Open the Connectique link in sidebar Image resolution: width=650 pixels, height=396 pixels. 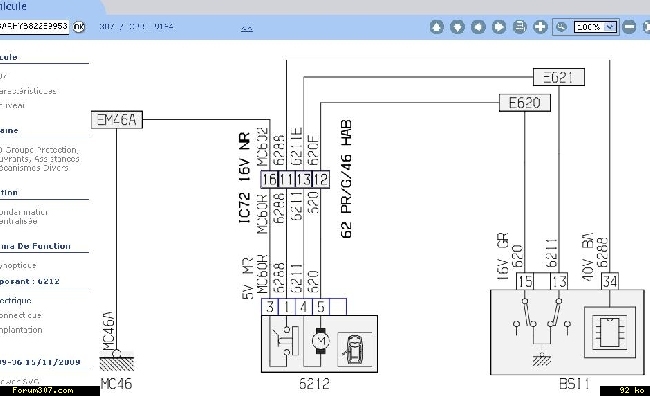(21, 315)
